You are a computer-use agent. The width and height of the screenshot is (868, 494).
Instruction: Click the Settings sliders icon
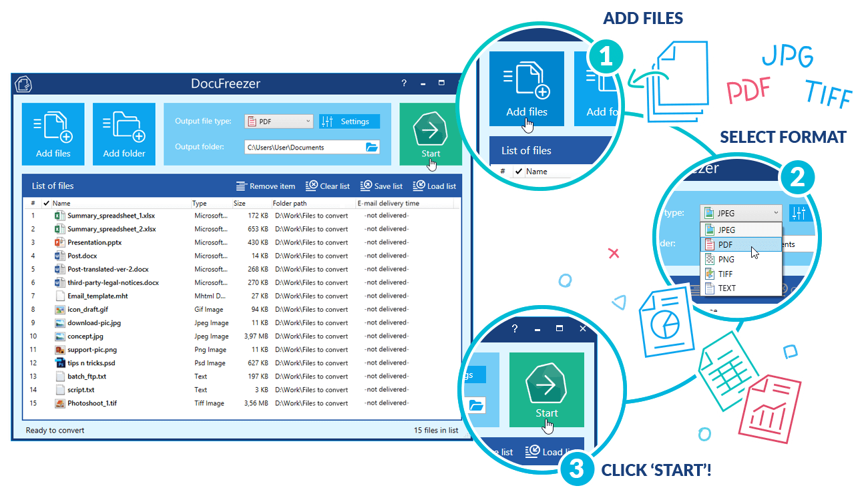(329, 121)
